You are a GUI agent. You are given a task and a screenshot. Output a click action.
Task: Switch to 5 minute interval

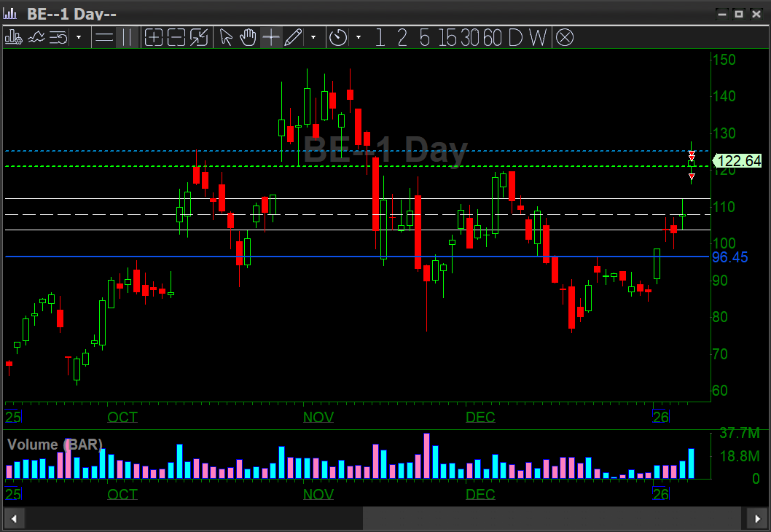click(424, 37)
